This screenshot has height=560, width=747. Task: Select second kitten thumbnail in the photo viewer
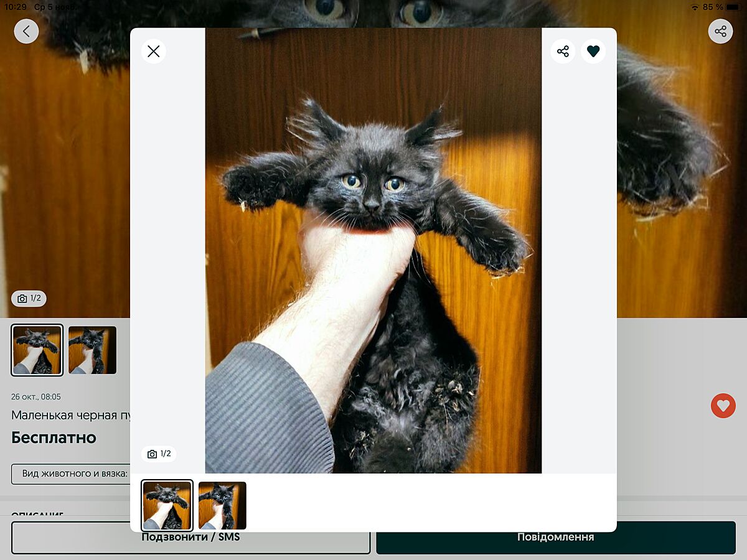coord(222,505)
